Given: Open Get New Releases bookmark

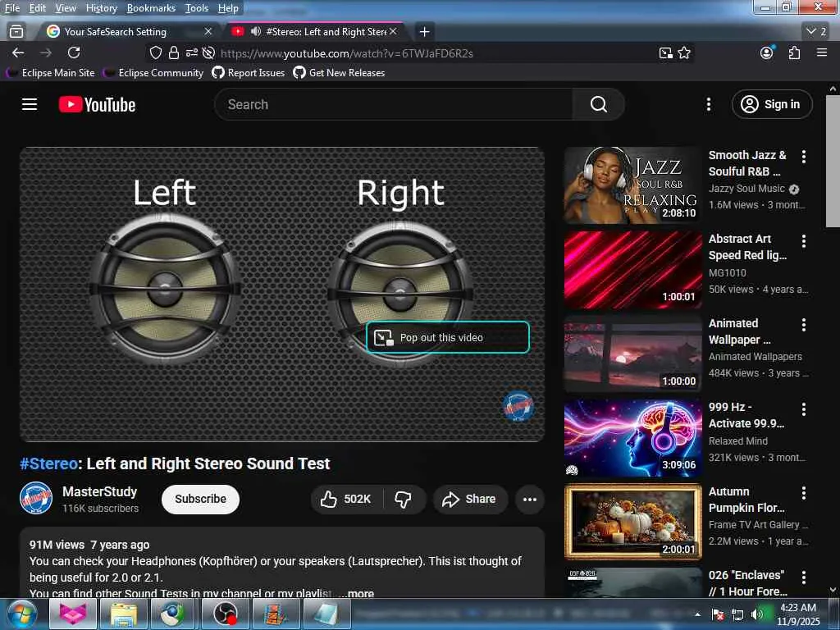Looking at the screenshot, I should pyautogui.click(x=339, y=73).
